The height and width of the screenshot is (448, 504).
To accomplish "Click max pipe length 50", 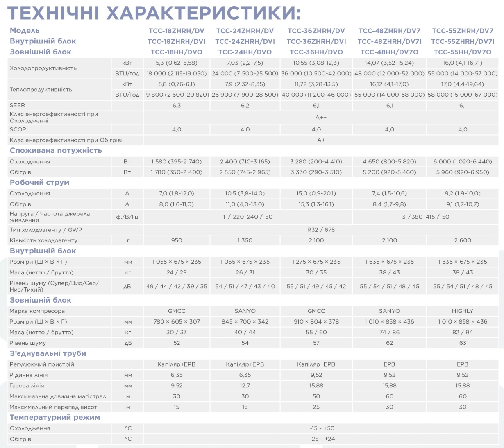I will (x=316, y=396).
